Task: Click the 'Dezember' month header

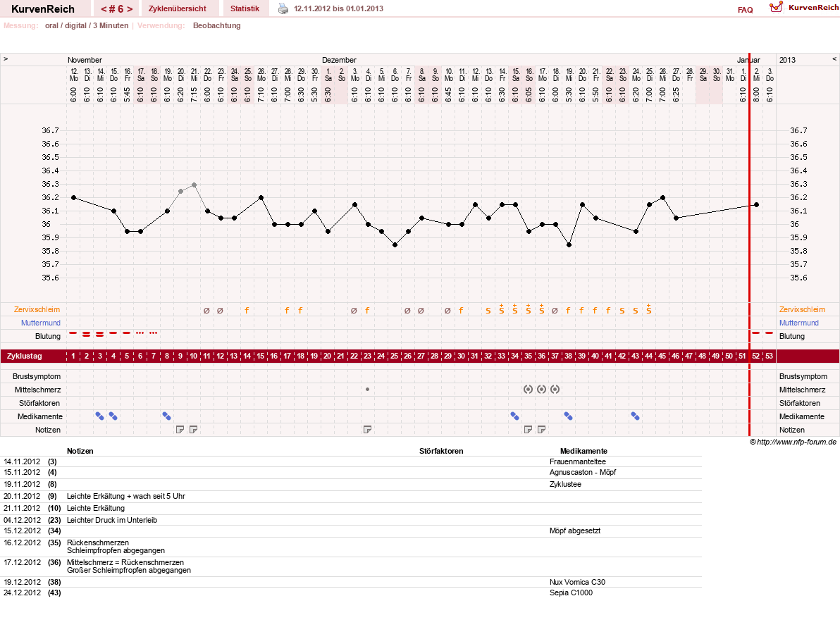Action: pyautogui.click(x=339, y=60)
